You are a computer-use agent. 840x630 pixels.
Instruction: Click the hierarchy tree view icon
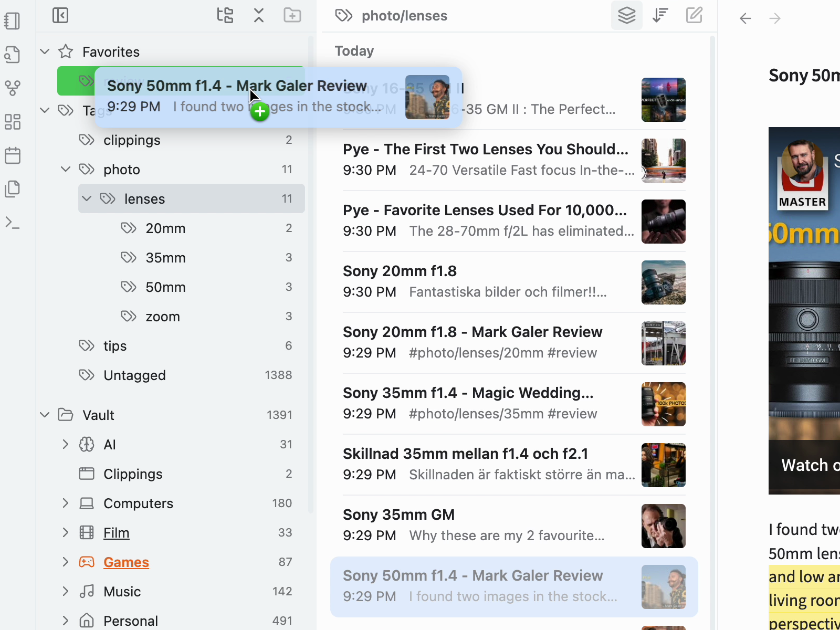coord(225,15)
